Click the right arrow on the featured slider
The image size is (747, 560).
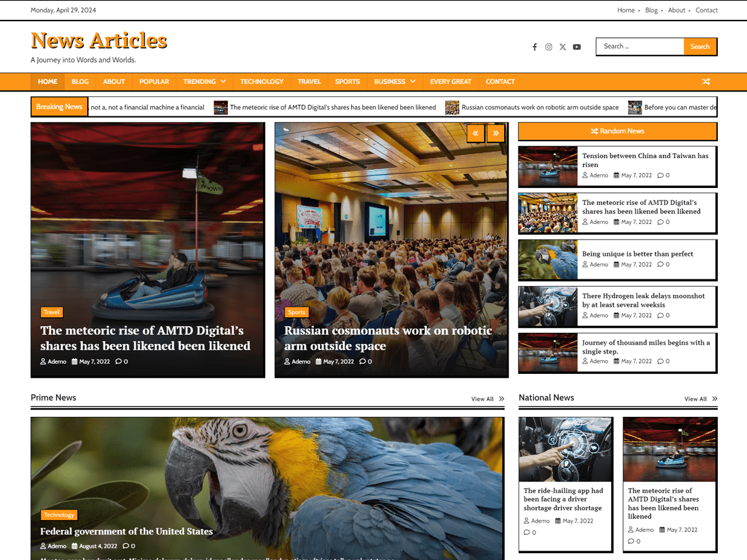[496, 133]
